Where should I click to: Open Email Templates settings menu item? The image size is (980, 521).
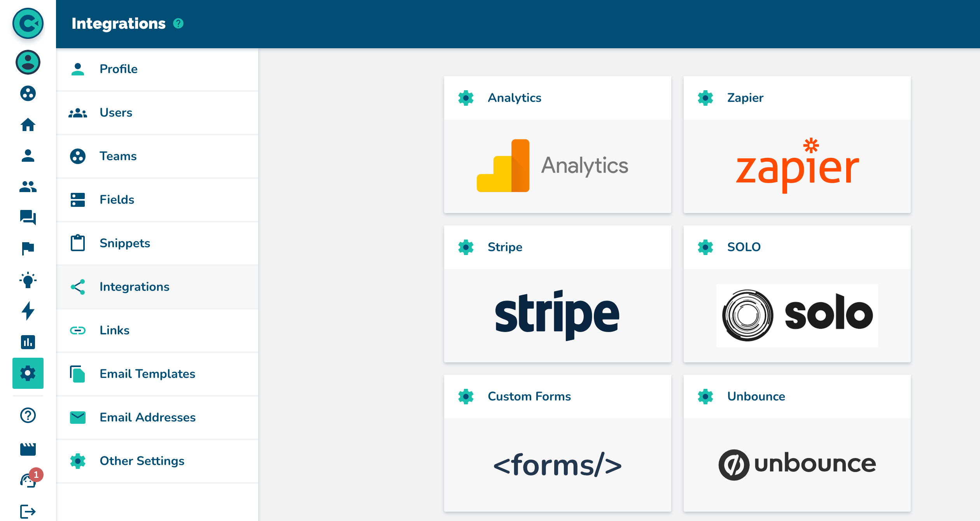[147, 374]
